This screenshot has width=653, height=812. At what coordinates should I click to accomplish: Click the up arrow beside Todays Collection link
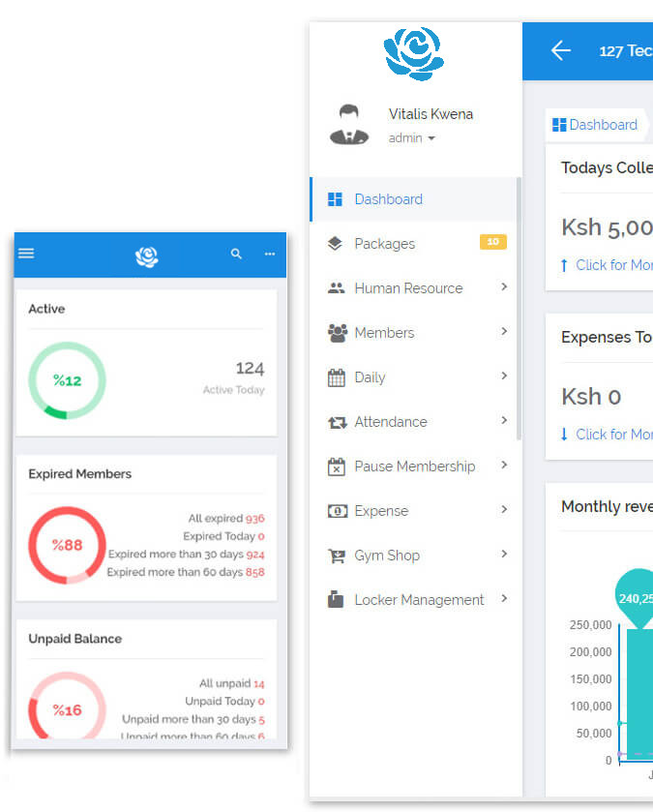point(564,265)
